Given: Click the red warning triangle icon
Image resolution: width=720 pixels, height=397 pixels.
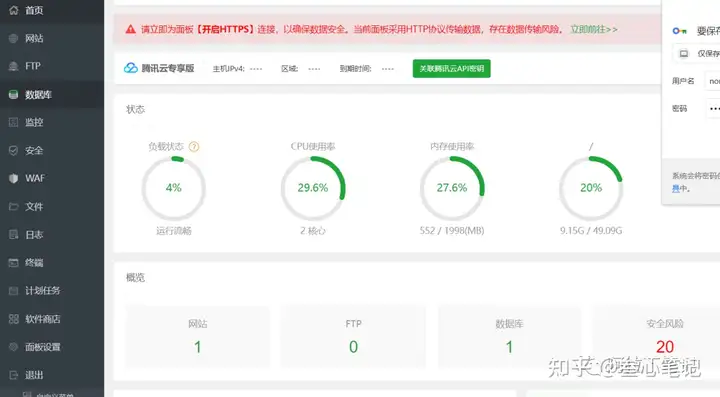Looking at the screenshot, I should [130, 29].
